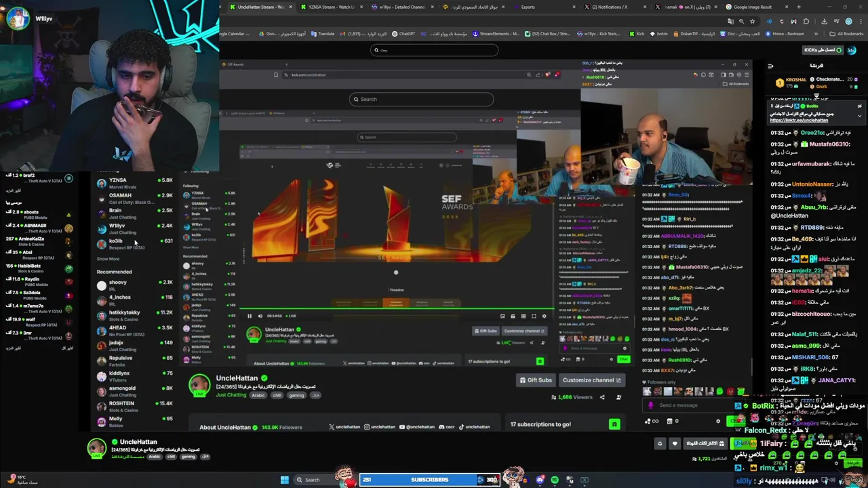Pause the nested UncleHattan stream player

pyautogui.click(x=249, y=316)
